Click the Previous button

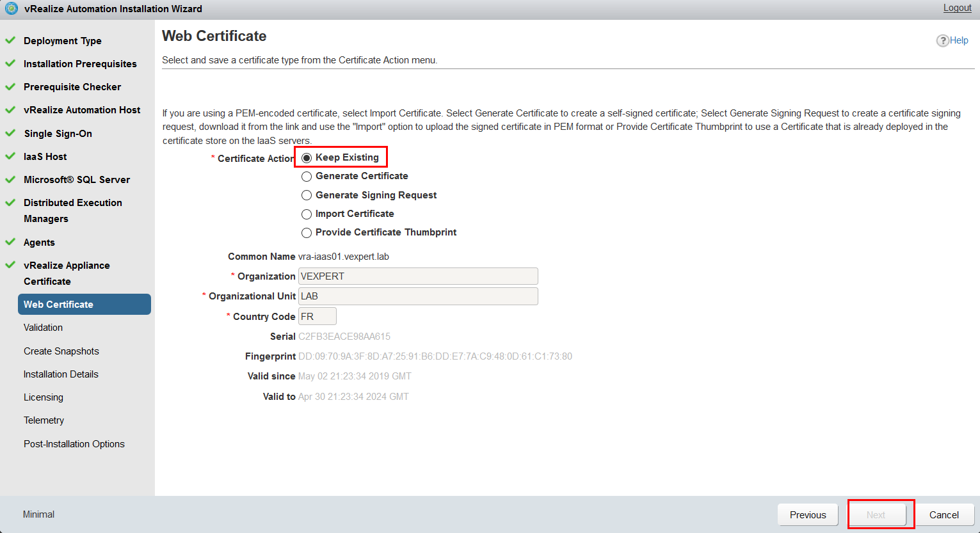coord(808,515)
